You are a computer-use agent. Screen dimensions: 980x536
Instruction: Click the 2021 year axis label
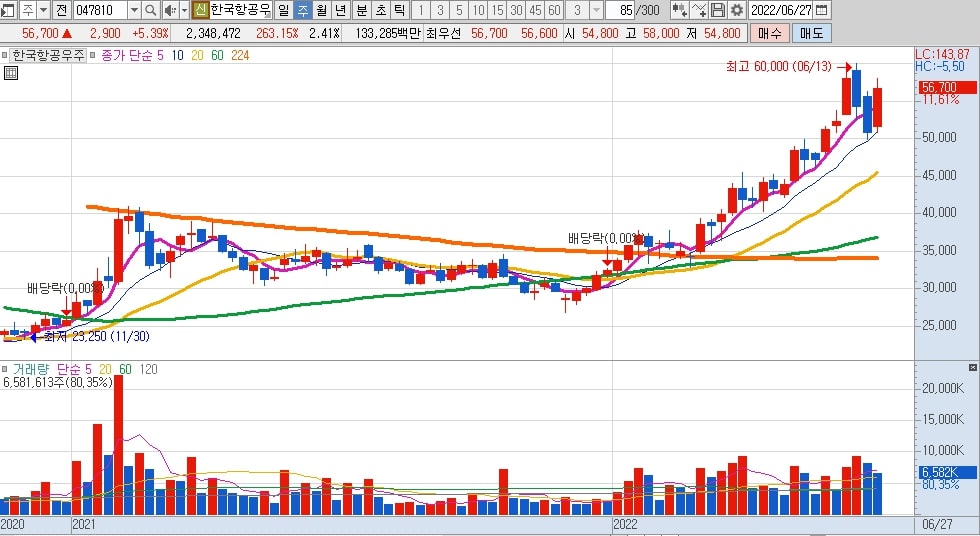point(84,524)
